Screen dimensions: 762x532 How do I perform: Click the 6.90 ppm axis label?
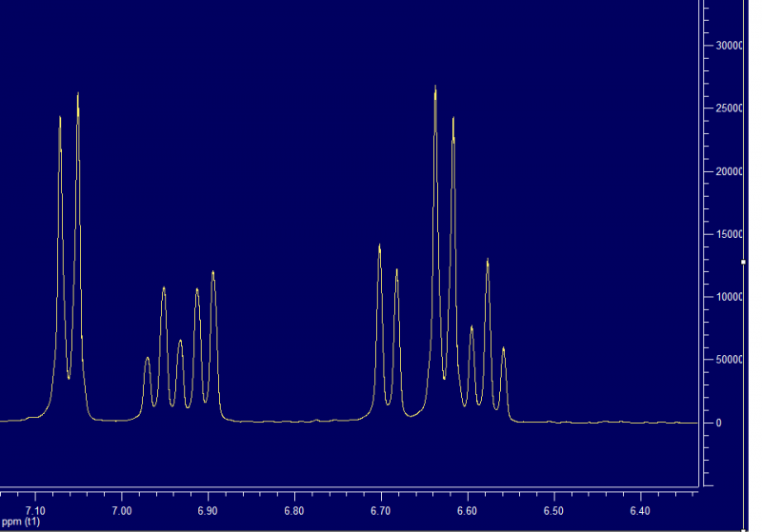[208, 511]
